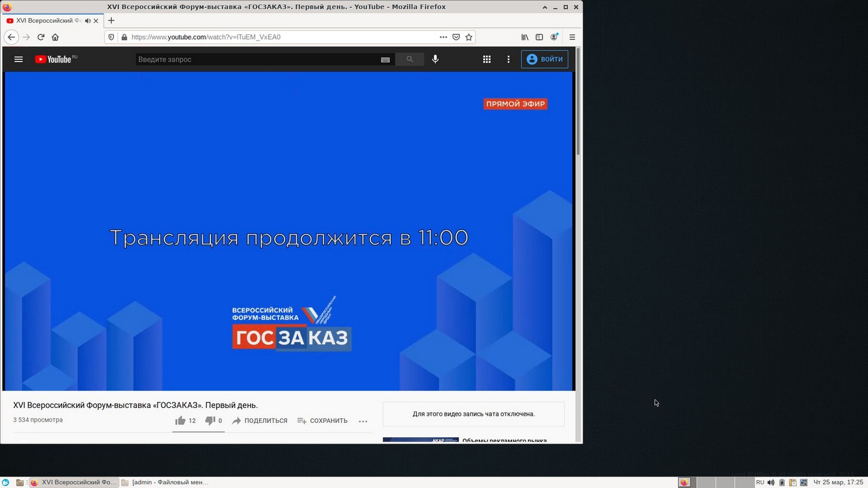The width and height of the screenshot is (868, 488).
Task: Open the Firefox Library icon
Action: click(525, 37)
